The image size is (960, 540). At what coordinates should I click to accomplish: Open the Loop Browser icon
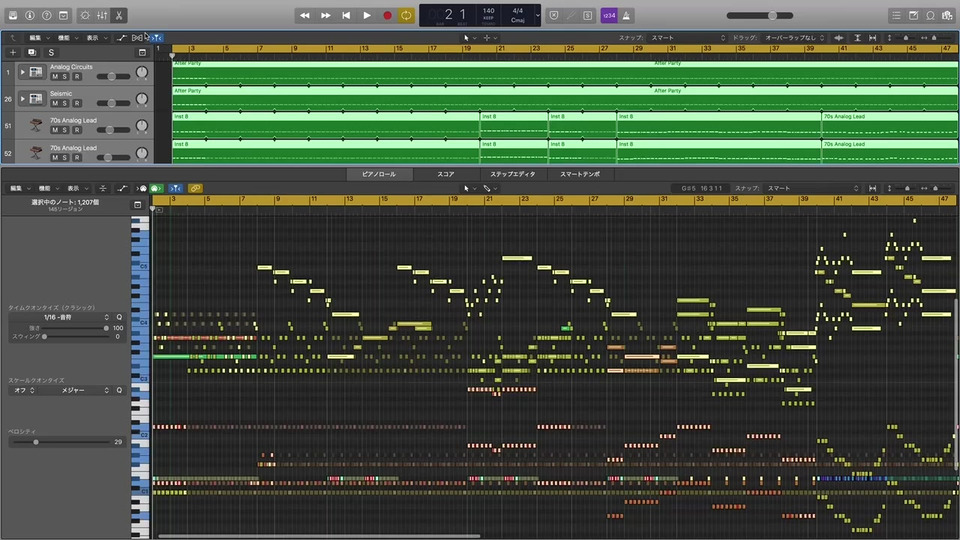click(x=930, y=15)
